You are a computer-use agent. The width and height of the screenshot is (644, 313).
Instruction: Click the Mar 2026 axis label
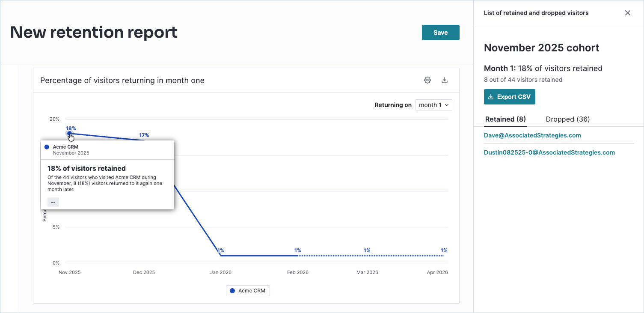(x=367, y=272)
